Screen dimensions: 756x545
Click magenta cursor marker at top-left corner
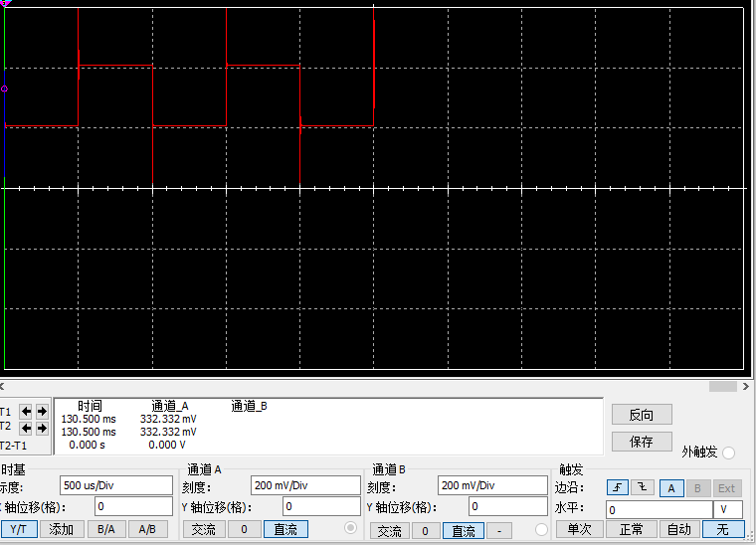5,3
